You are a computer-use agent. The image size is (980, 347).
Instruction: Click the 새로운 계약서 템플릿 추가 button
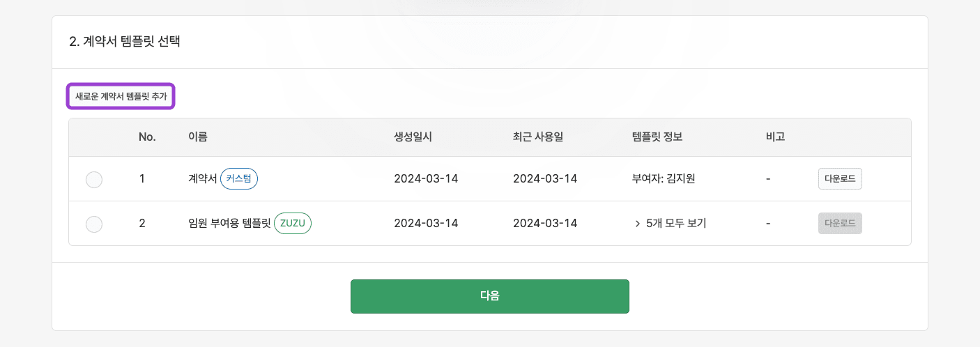pos(121,97)
